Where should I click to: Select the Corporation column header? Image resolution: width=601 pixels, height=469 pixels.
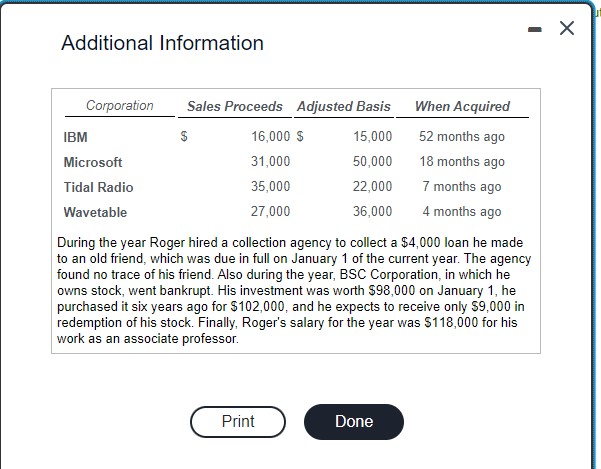[120, 105]
